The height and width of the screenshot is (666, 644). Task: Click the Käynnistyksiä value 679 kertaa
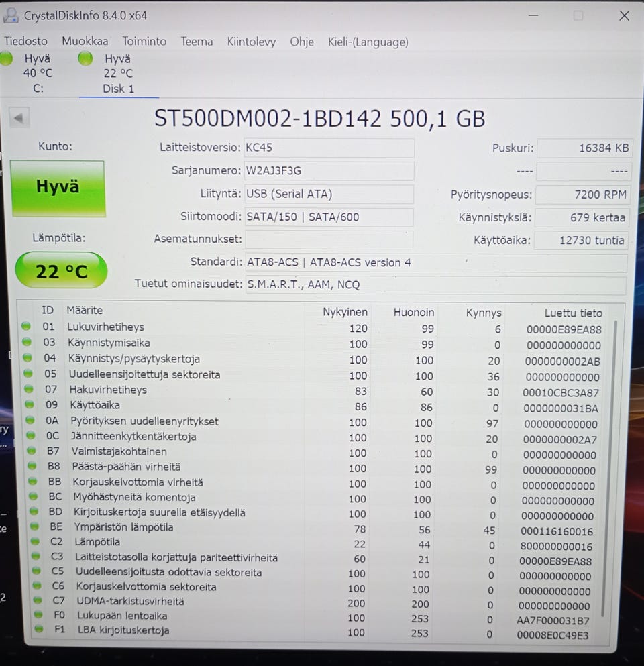click(582, 217)
